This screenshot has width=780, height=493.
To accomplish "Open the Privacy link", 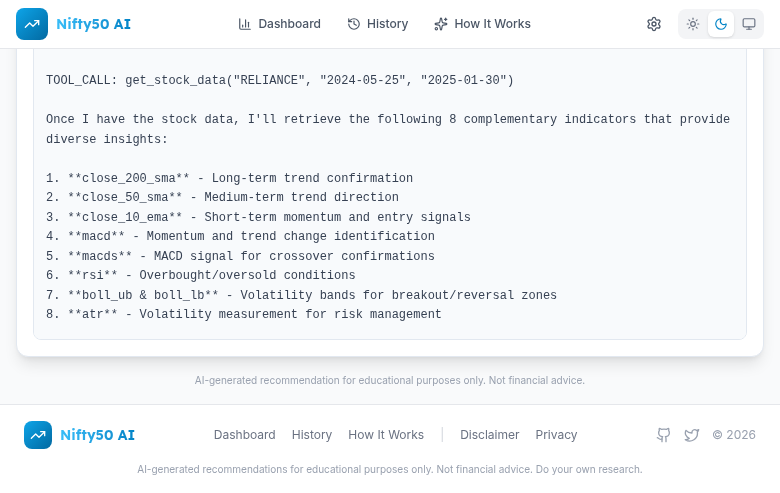I will (556, 435).
